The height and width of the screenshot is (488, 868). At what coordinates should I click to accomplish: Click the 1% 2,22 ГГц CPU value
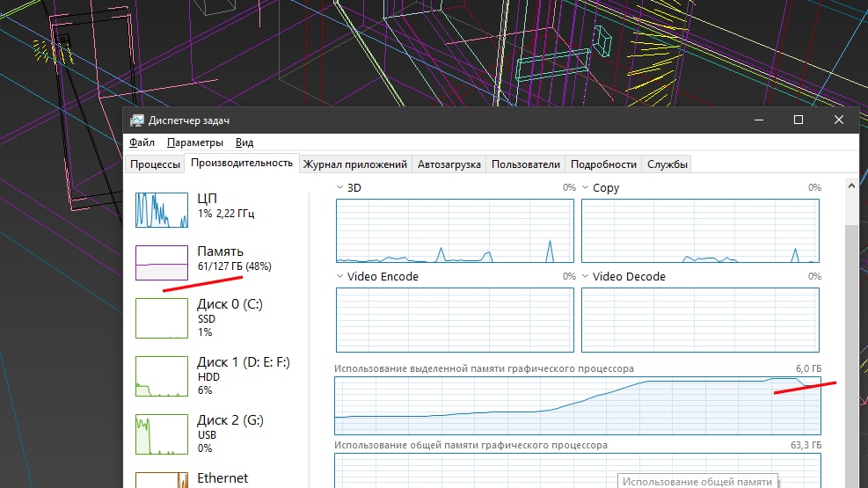(226, 213)
